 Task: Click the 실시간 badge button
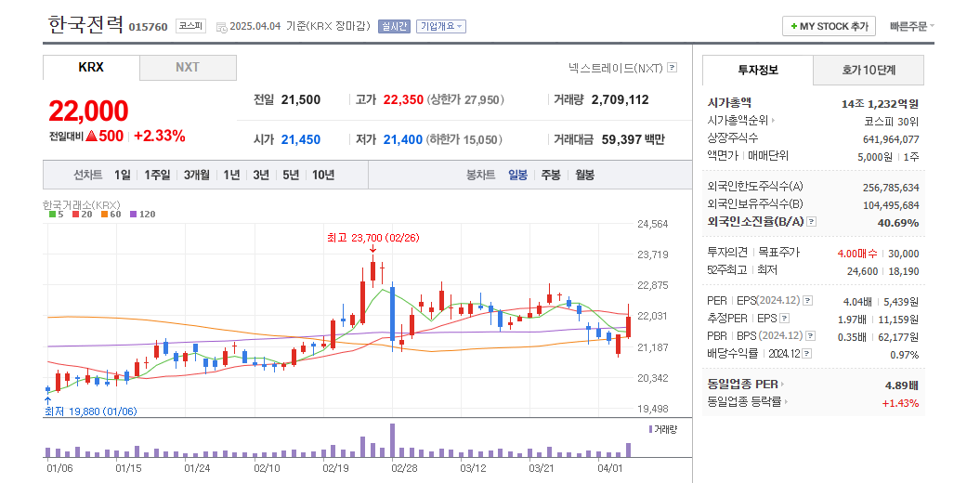coord(394,26)
